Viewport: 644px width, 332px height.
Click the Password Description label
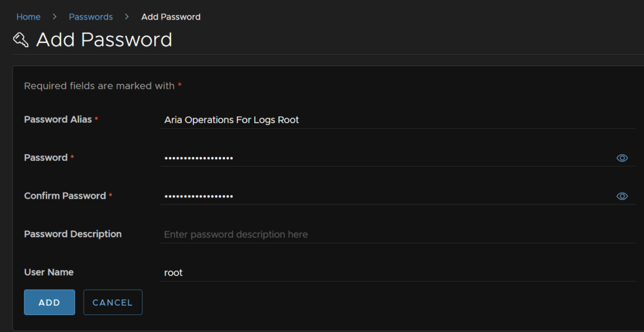(x=73, y=234)
